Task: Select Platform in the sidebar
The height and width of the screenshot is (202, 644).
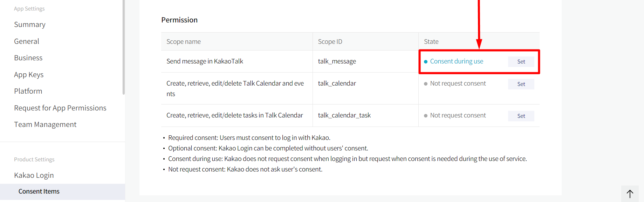Action: pyautogui.click(x=28, y=91)
